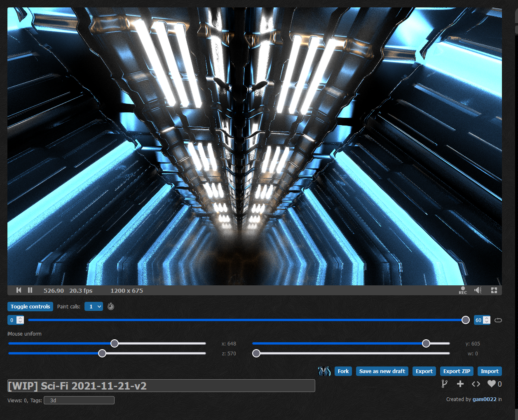The image size is (518, 420).
Task: Click the stopwatch icon beside Paint calls
Action: tap(111, 306)
